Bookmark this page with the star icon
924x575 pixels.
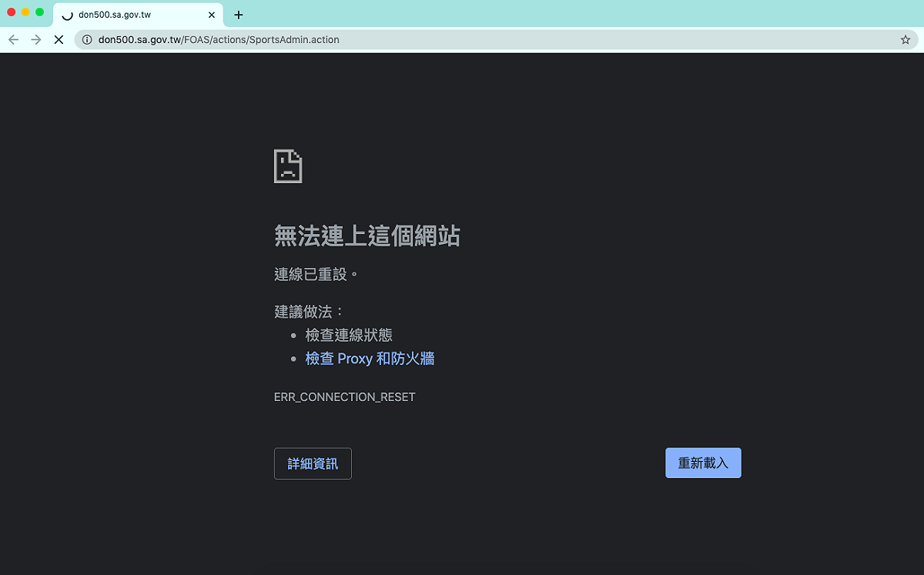click(906, 39)
